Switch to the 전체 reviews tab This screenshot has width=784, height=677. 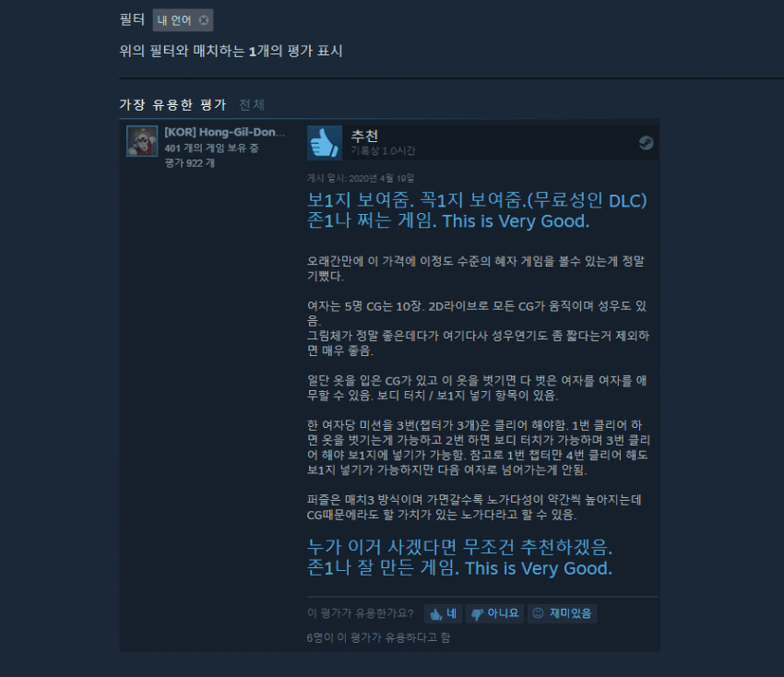point(252,104)
